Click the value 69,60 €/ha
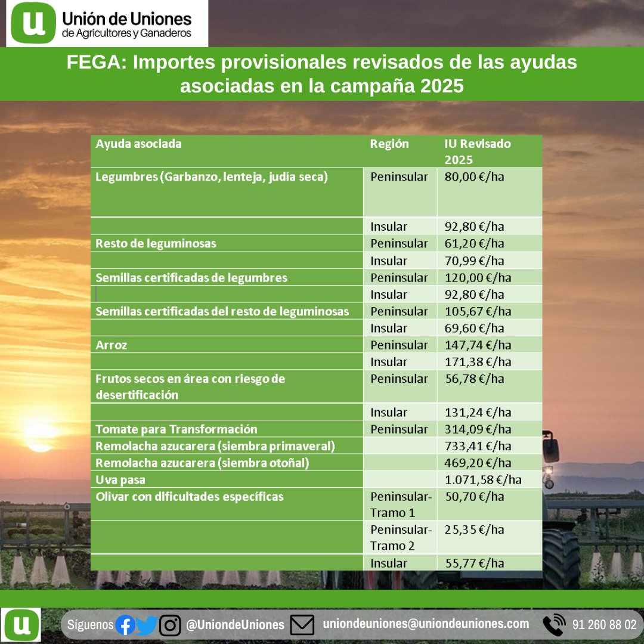The width and height of the screenshot is (644, 644). coord(475,328)
